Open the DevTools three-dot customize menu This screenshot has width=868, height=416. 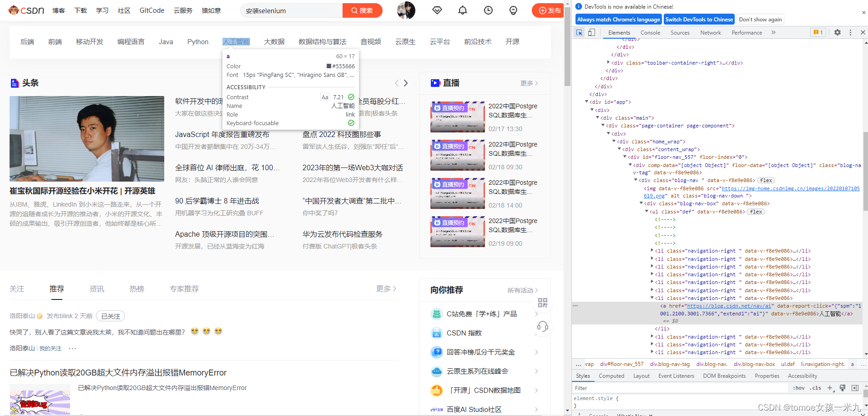850,32
